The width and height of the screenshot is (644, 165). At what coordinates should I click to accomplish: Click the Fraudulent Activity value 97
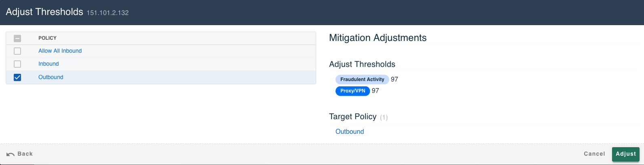tap(395, 79)
